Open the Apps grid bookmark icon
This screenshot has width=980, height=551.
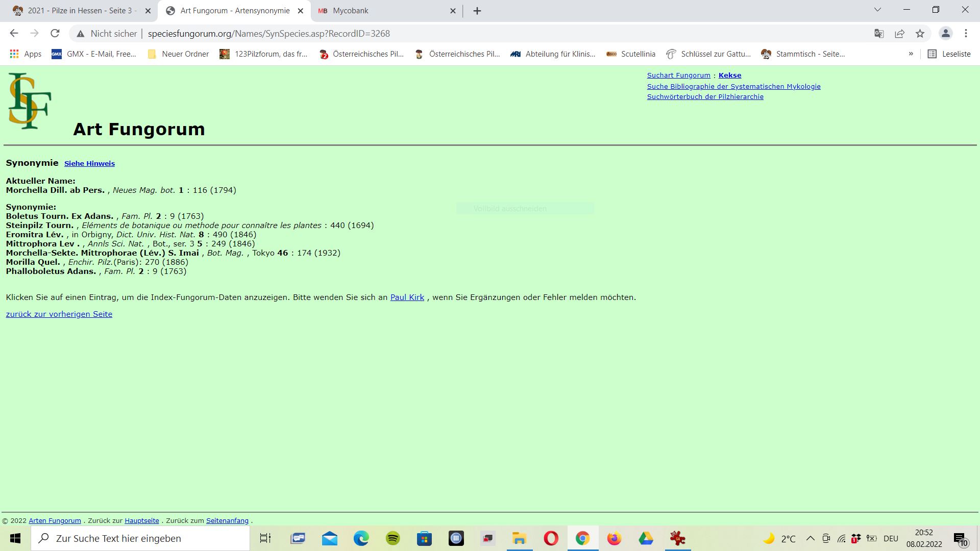[14, 54]
